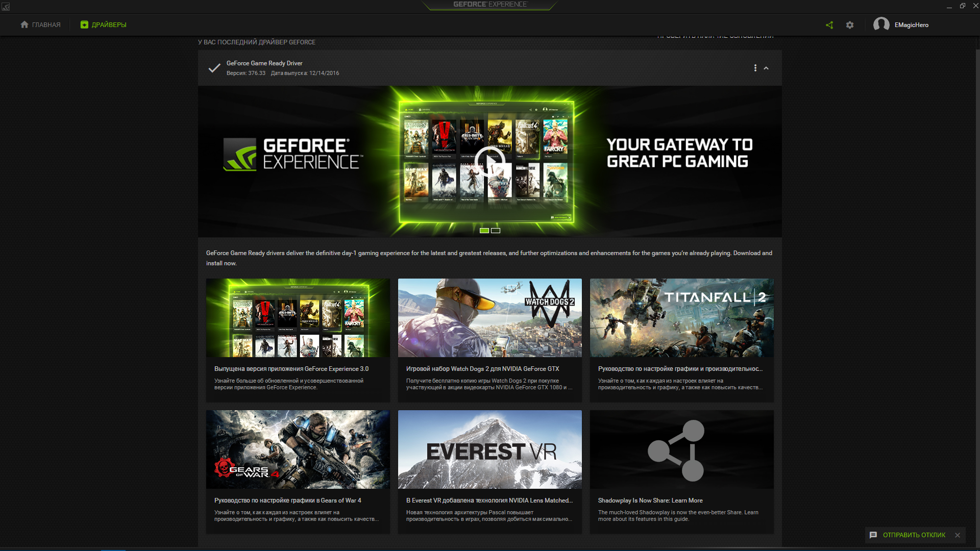
Task: Click Watch Dogs 2 description text
Action: coord(489,384)
